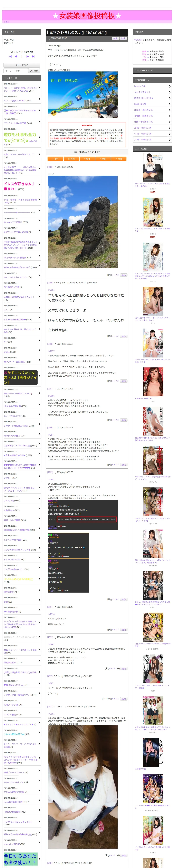Open the Moai statue image in post 3000

pyautogui.click(x=83, y=222)
